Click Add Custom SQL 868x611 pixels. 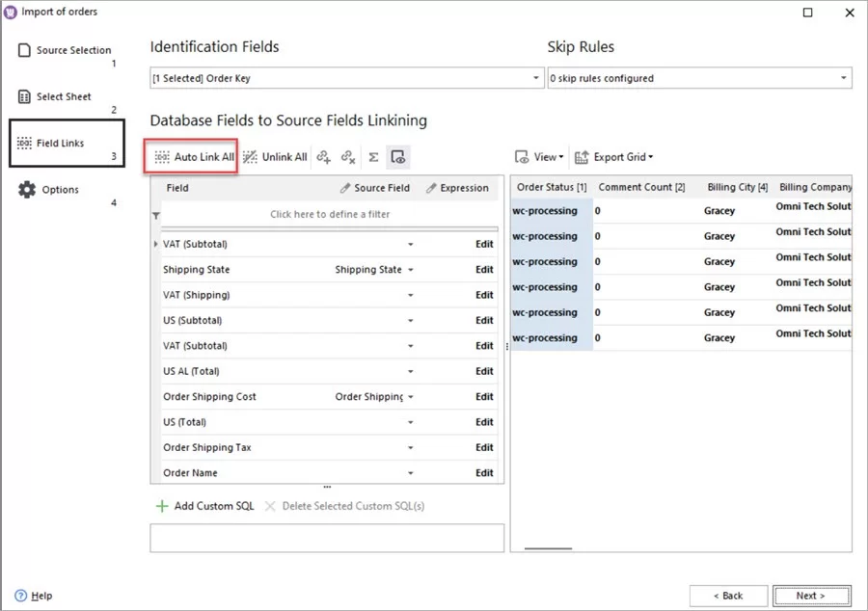(x=204, y=505)
